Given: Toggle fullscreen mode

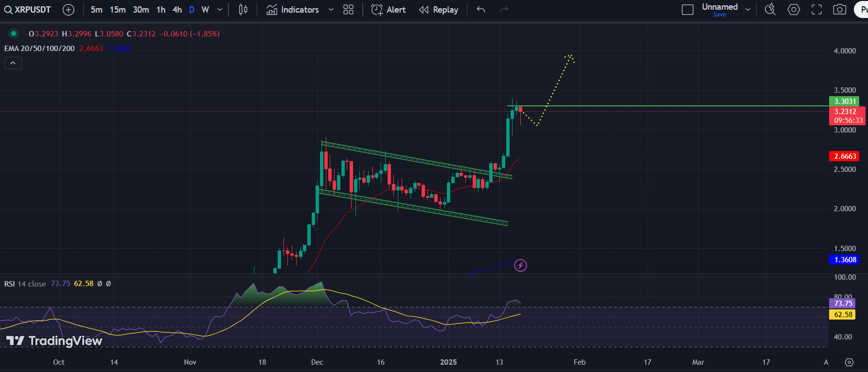Looking at the screenshot, I should click(817, 10).
